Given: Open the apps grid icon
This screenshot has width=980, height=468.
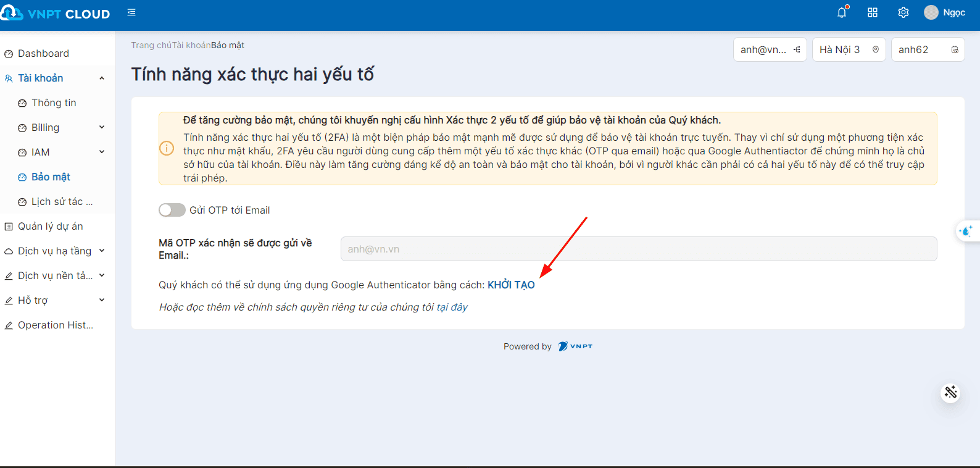Looking at the screenshot, I should (x=873, y=12).
